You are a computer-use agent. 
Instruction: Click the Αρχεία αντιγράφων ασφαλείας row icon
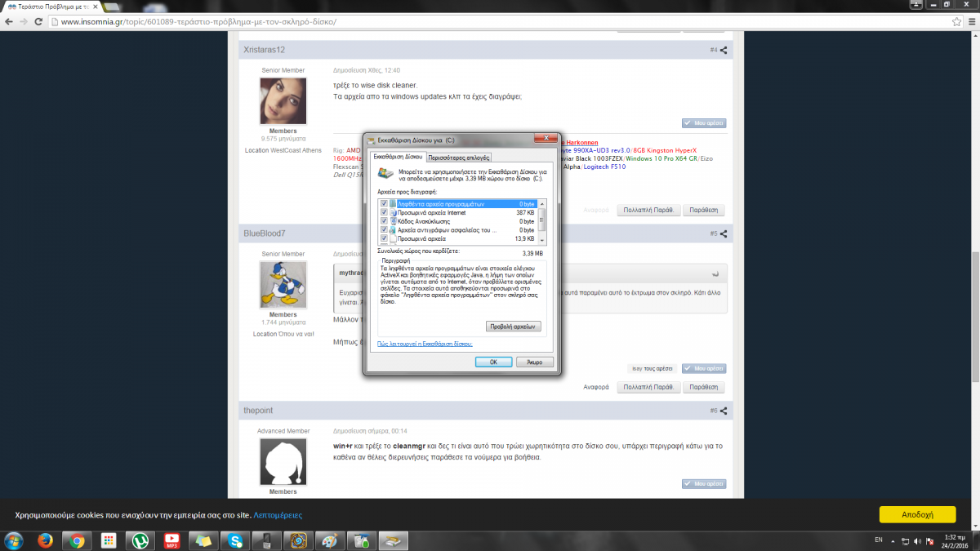point(393,230)
